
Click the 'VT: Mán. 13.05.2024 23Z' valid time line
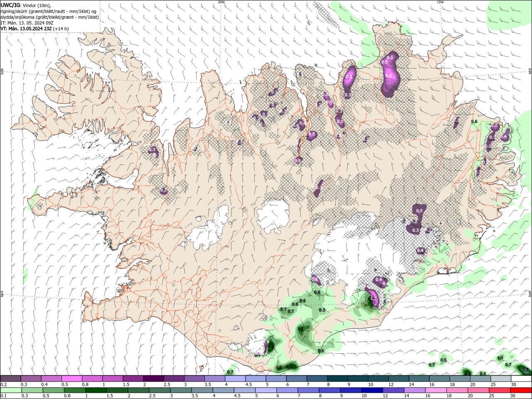tap(26, 29)
